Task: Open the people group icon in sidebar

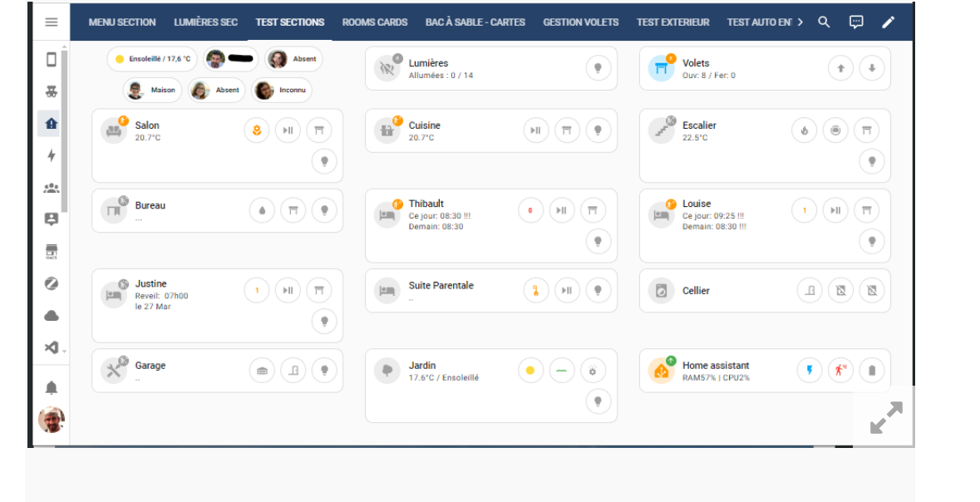Action: pos(52,188)
